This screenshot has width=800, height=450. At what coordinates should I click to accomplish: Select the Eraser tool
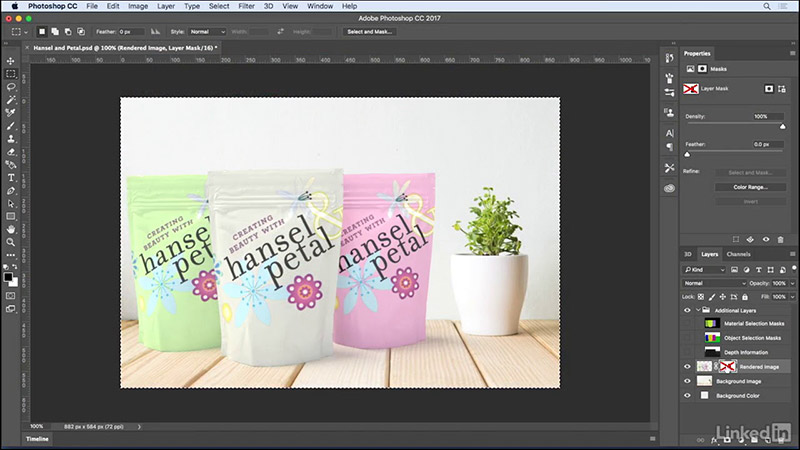point(11,152)
